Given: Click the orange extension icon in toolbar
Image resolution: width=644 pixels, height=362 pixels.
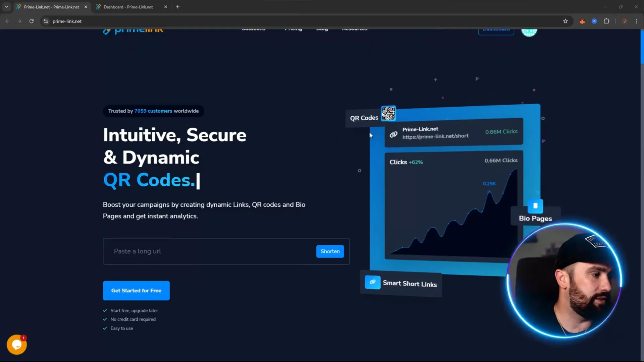Looking at the screenshot, I should pos(582,21).
